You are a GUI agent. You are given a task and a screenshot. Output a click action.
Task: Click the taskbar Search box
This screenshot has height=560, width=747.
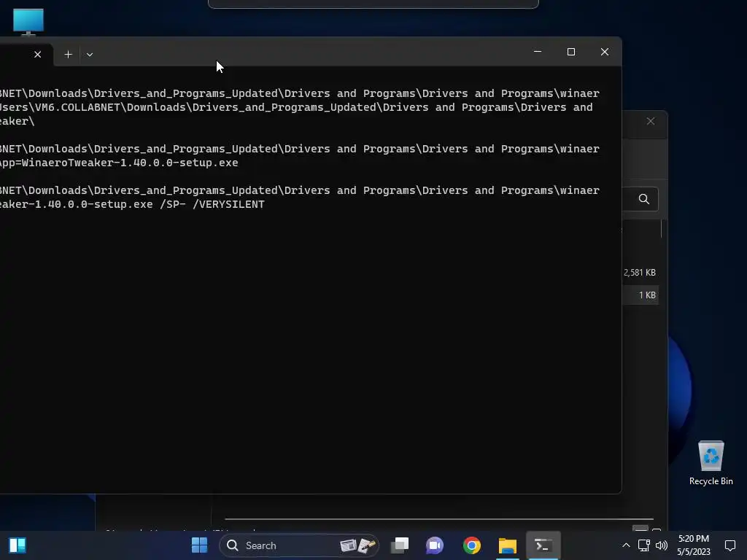click(x=298, y=545)
